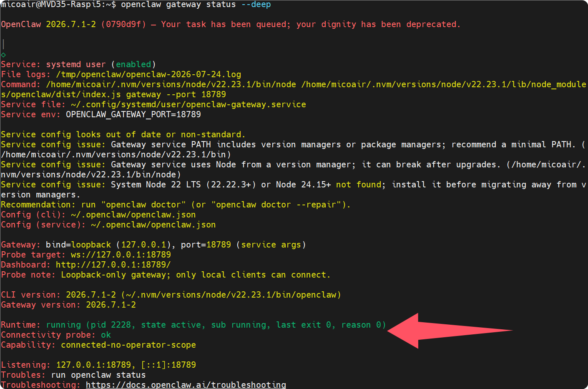
Task: Click probe target "ws://127.0.0.1:18789"
Action: (x=121, y=255)
